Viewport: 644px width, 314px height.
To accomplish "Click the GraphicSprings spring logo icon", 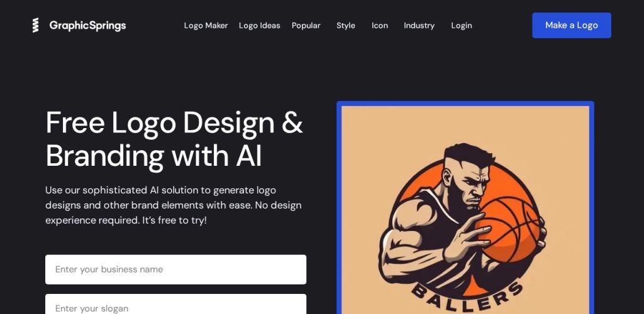I will [x=36, y=25].
